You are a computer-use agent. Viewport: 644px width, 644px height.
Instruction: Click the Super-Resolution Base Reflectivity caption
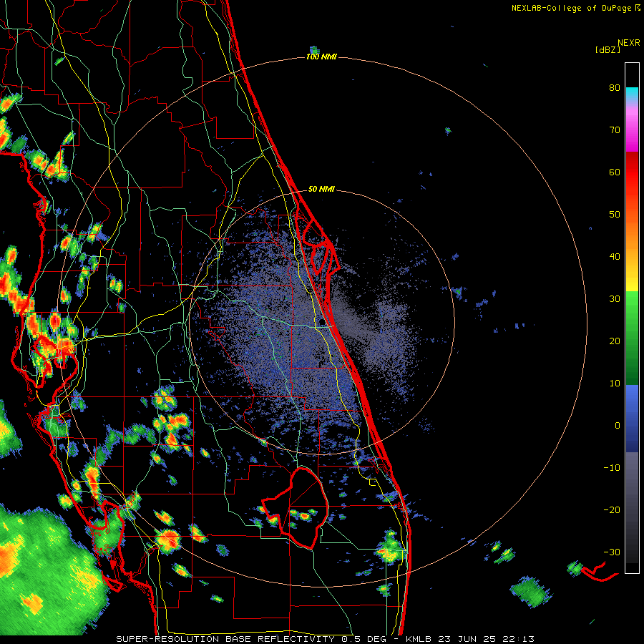click(325, 639)
